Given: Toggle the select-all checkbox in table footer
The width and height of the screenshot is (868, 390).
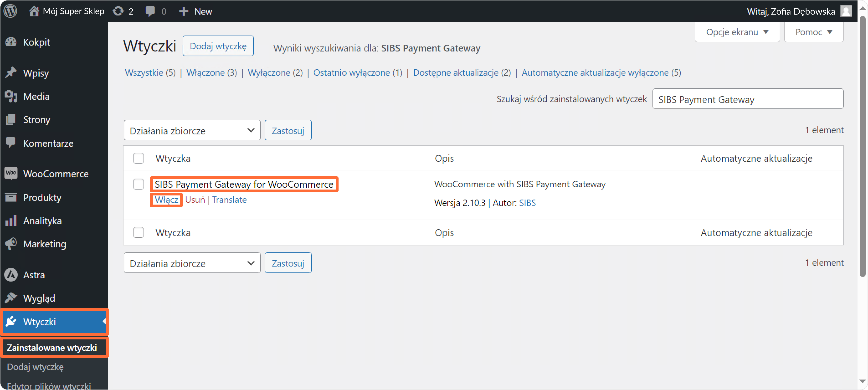Looking at the screenshot, I should 138,232.
